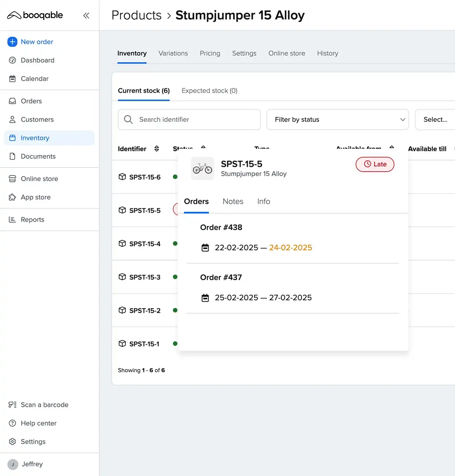Switch to the Expected stock tab
The width and height of the screenshot is (455, 476).
(x=209, y=91)
